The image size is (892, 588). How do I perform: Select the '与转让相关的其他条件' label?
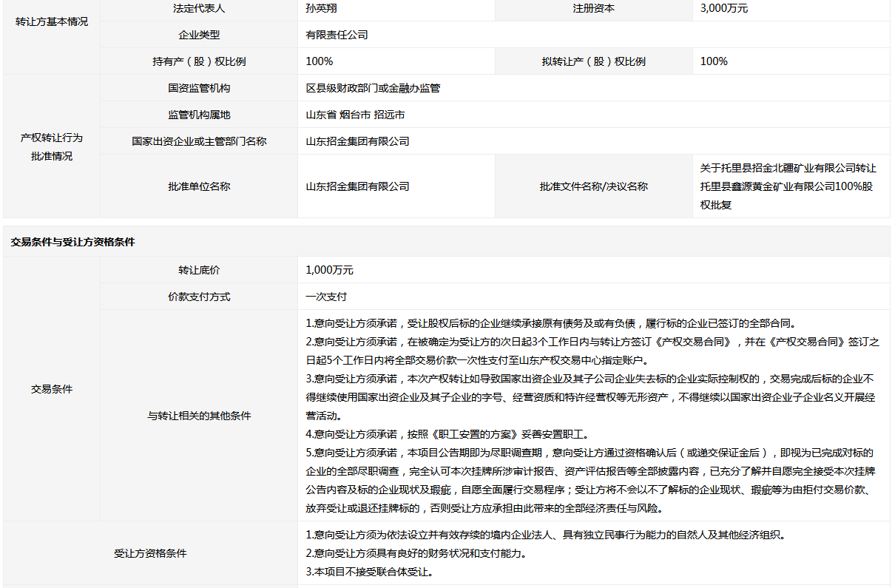199,416
